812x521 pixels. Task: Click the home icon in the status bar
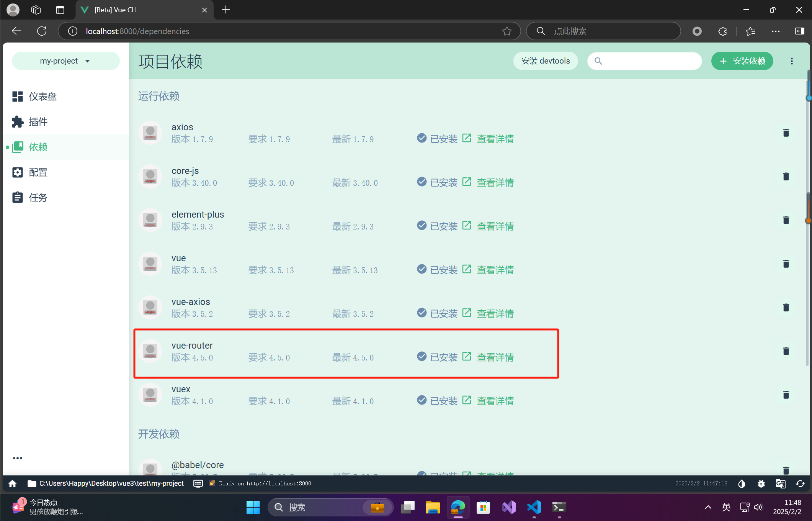pos(12,483)
